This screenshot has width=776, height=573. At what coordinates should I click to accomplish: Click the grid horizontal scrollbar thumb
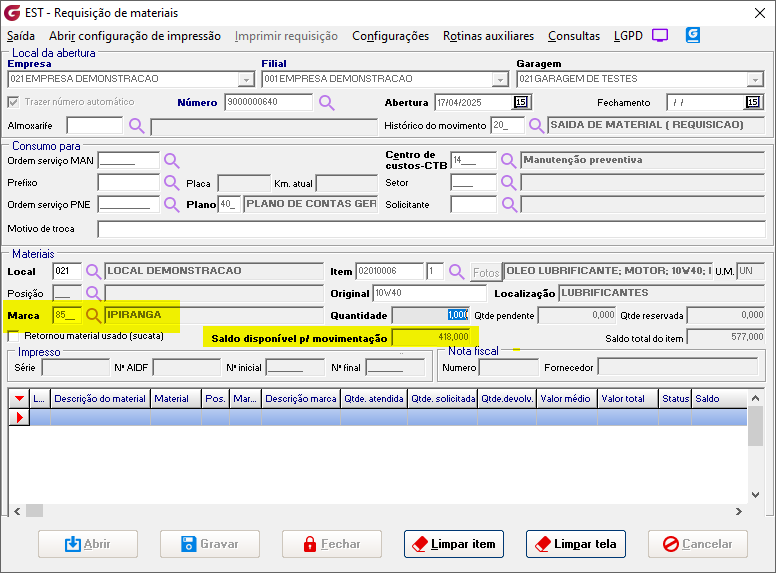(35, 510)
